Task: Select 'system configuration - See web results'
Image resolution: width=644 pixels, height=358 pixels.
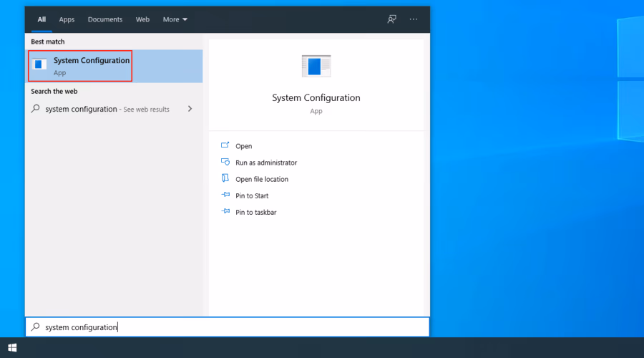Action: point(114,109)
